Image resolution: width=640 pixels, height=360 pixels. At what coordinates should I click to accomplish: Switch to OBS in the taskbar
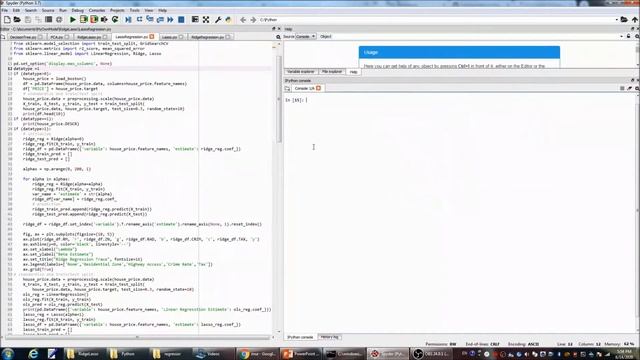point(431,354)
